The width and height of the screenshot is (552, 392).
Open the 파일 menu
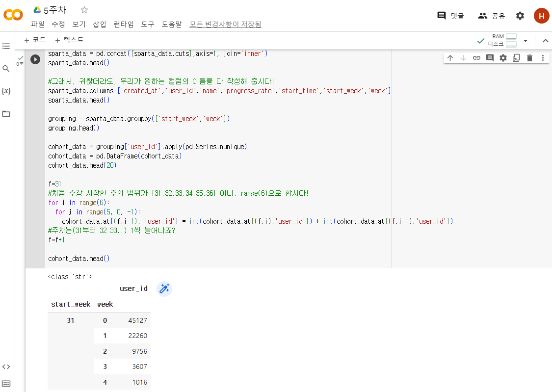(x=38, y=24)
